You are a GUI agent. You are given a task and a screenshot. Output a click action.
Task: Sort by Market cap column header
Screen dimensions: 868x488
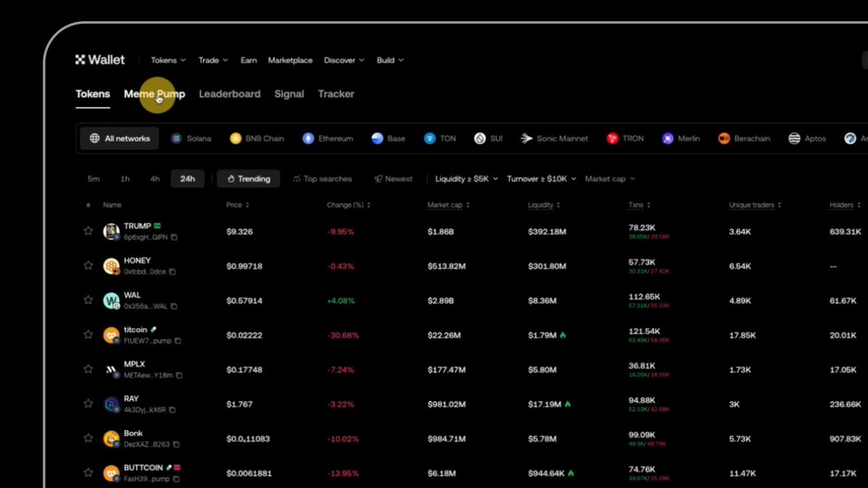pos(448,205)
